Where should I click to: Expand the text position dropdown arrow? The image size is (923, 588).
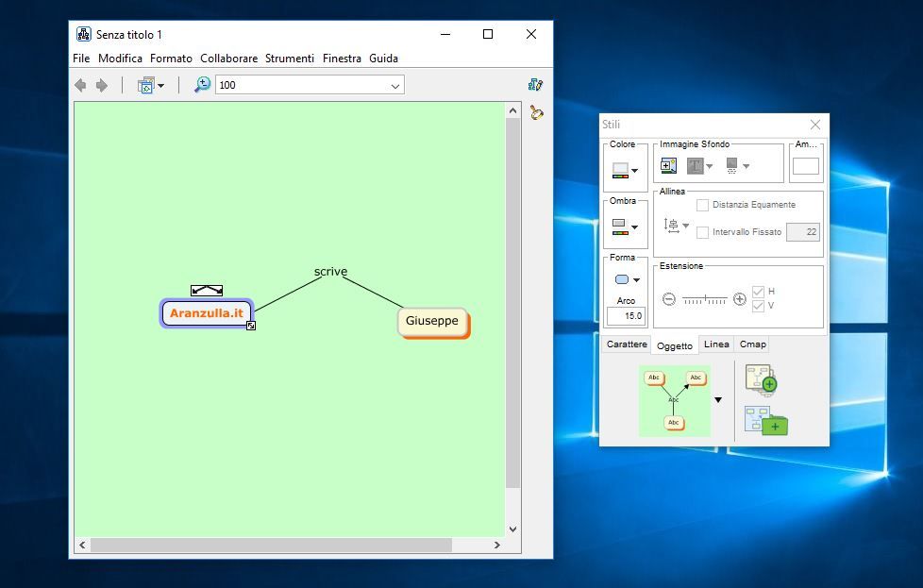pos(710,166)
